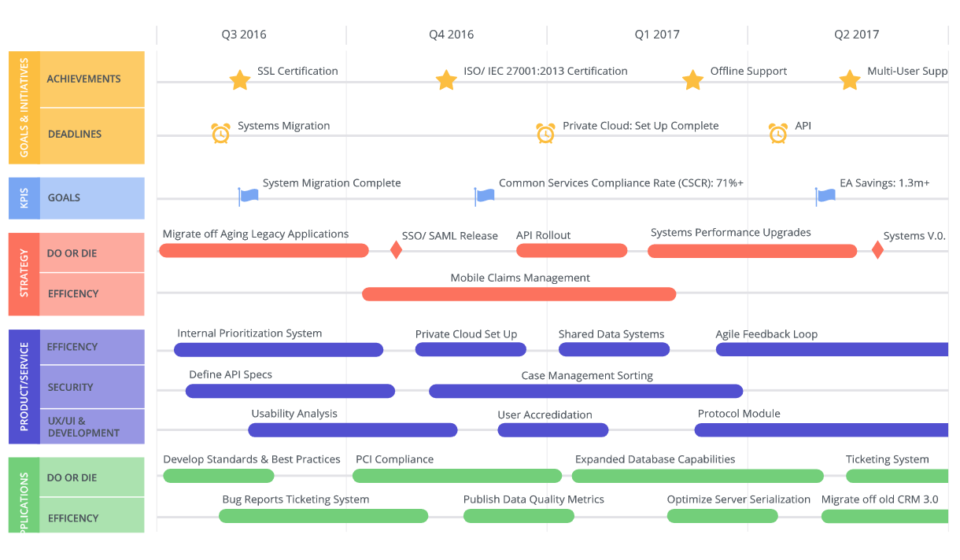
Task: Select the API deadline alarm clock icon
Action: coord(778,134)
